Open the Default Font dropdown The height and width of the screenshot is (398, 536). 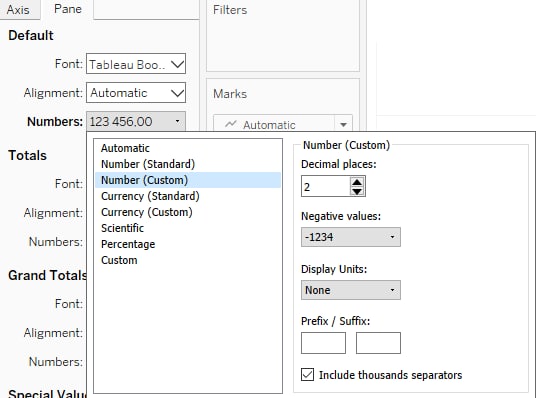click(x=136, y=64)
